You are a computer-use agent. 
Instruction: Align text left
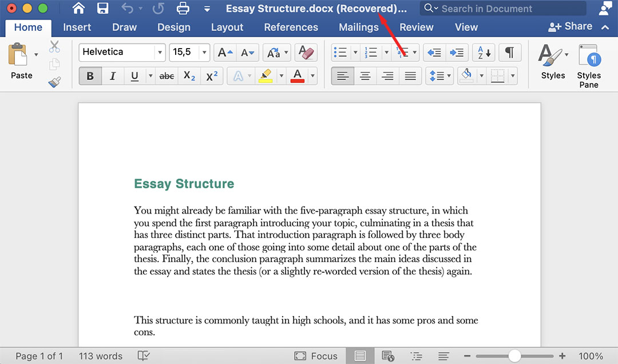coord(343,76)
